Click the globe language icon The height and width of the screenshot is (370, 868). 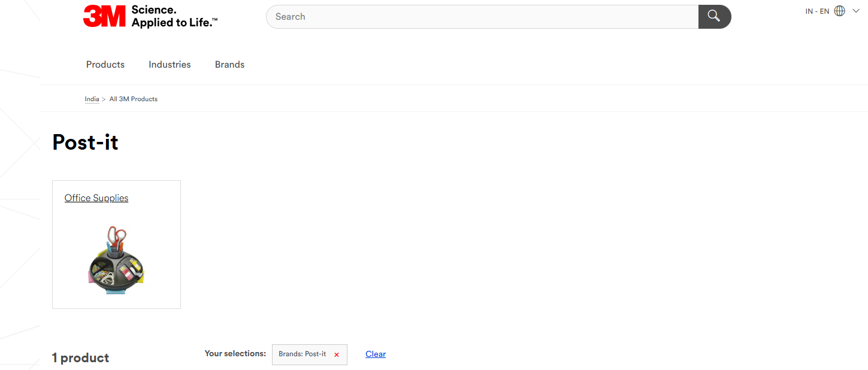840,11
